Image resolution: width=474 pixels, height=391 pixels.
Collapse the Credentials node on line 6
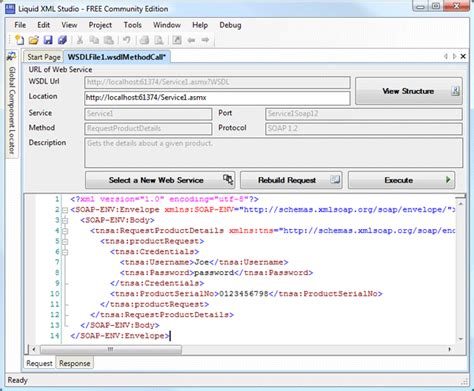tap(65, 252)
